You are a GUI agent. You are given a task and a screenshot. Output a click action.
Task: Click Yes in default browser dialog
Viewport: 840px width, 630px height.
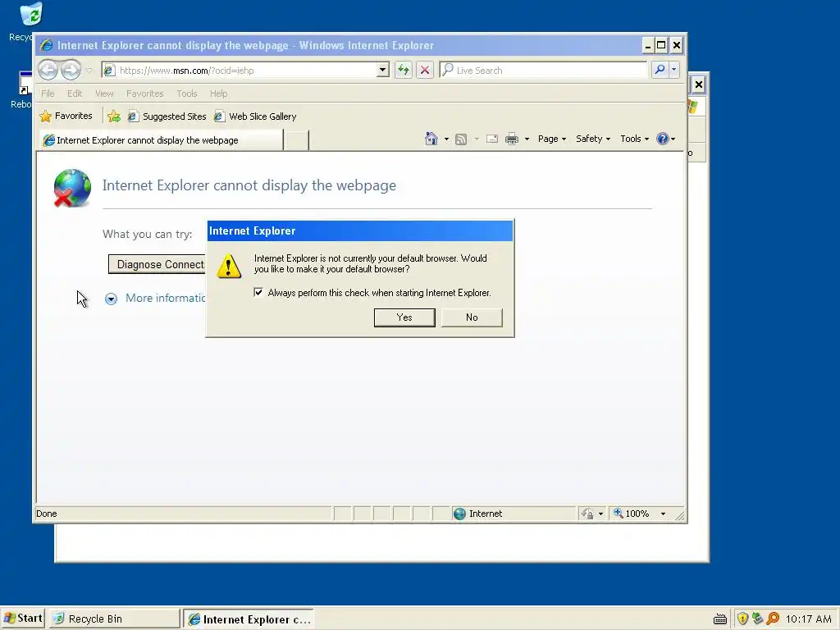(404, 317)
